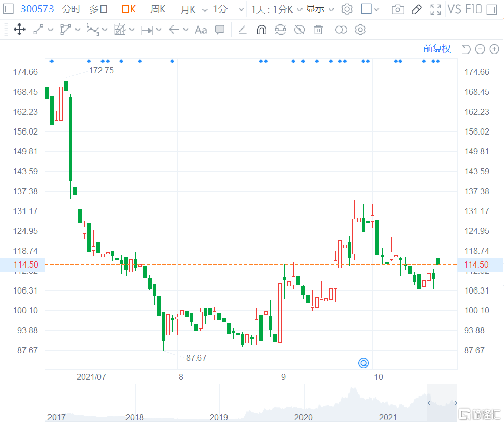Screen dimensions: 504x424
Task: Open chart settings gear in top bar
Action: [347, 9]
